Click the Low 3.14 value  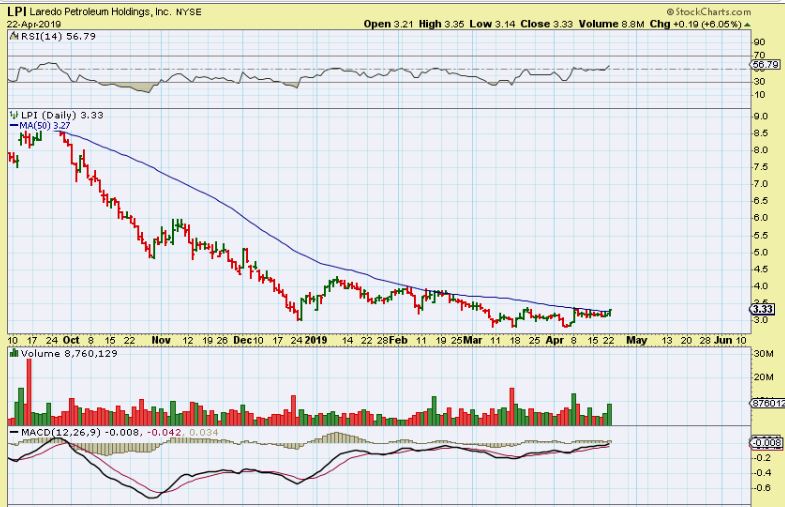(492, 24)
